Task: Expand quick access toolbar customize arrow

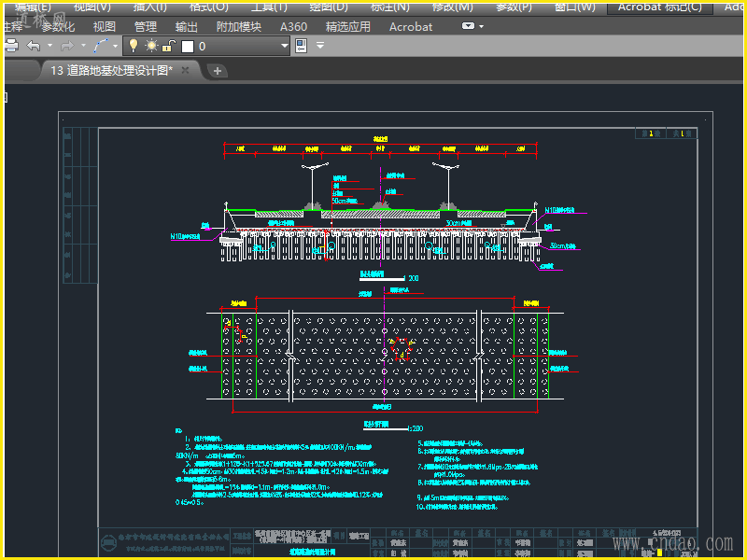Action: 321,46
